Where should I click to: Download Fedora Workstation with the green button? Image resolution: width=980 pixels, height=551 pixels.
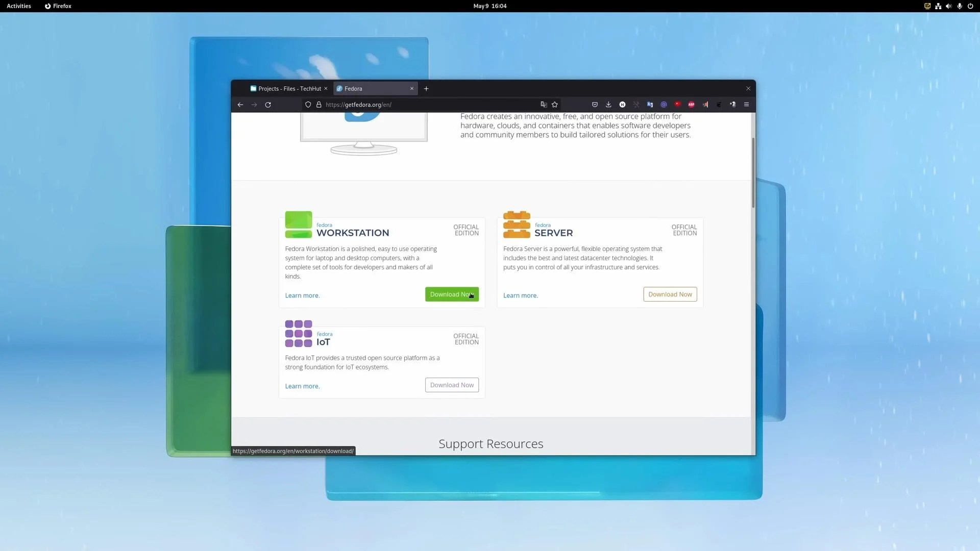click(x=452, y=294)
